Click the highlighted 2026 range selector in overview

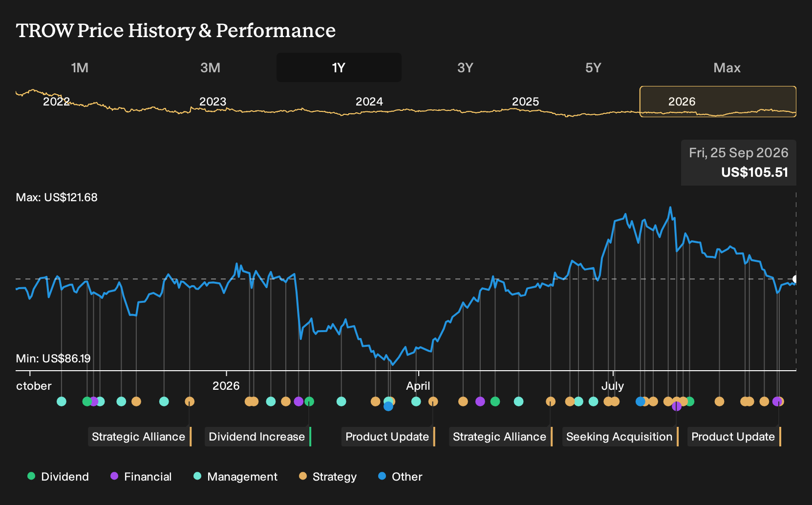[718, 102]
